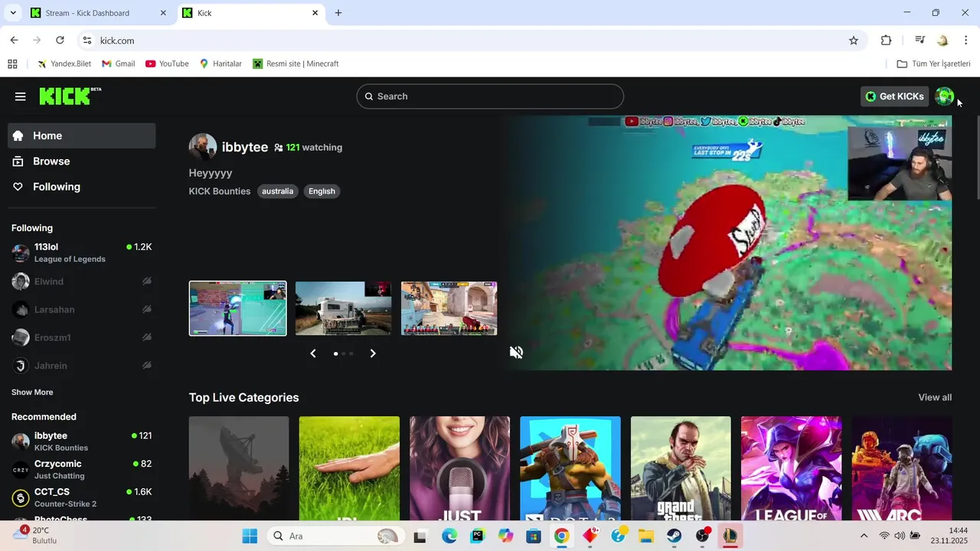Select the English tag

point(322,191)
